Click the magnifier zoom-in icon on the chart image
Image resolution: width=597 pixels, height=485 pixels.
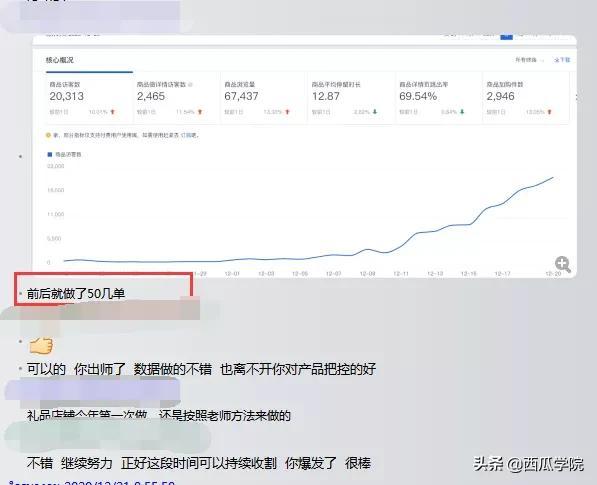coord(563,264)
